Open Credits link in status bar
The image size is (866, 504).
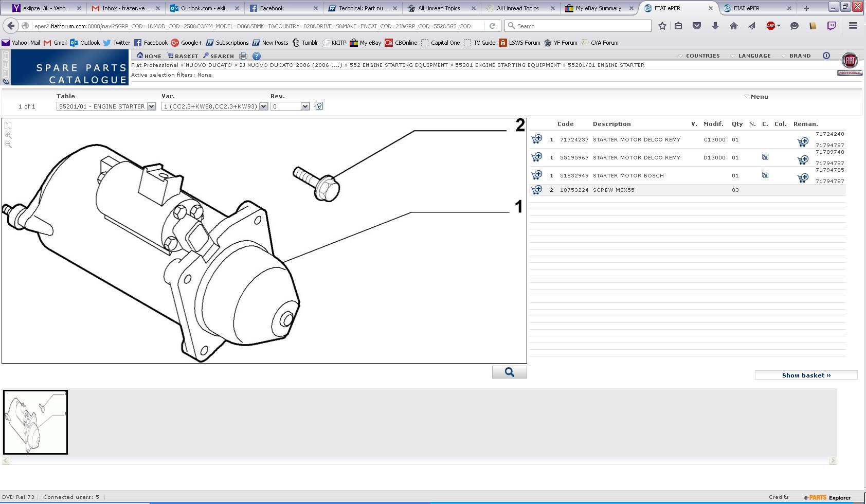(x=779, y=497)
